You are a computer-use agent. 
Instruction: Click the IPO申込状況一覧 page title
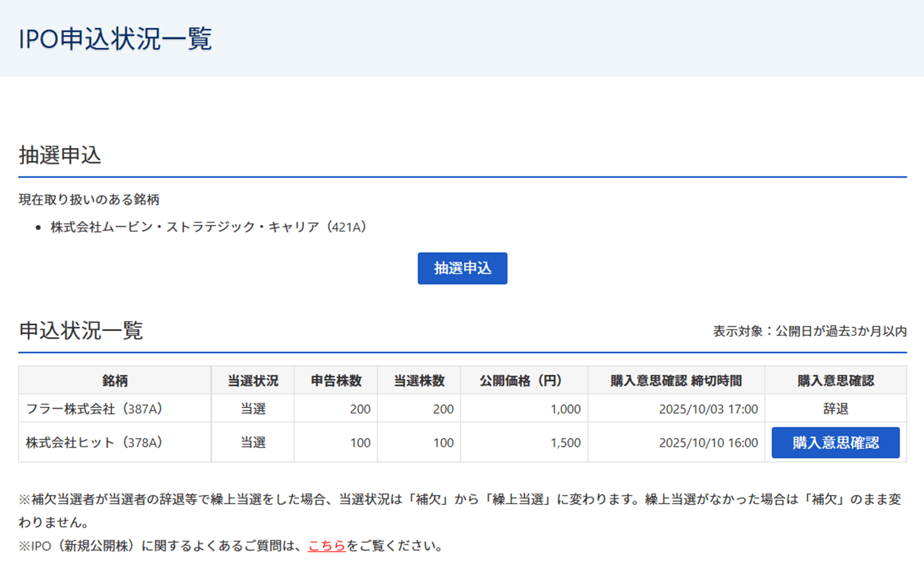pos(115,39)
